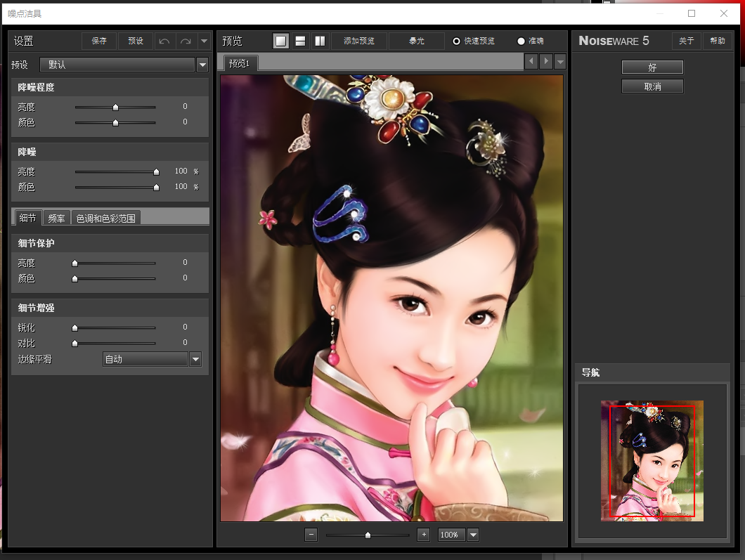Redo the settings change
This screenshot has width=745, height=560.
[186, 41]
